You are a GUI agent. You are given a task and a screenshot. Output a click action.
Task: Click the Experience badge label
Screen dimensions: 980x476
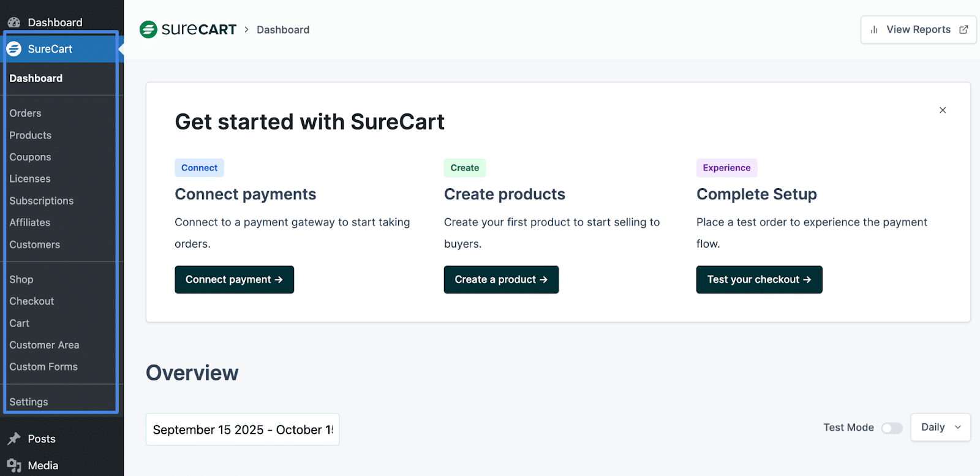[726, 168]
